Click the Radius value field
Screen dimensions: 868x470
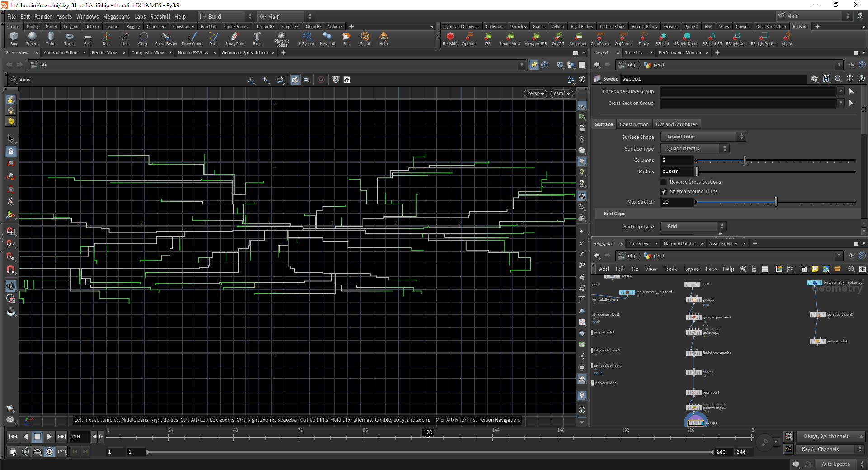click(x=677, y=172)
